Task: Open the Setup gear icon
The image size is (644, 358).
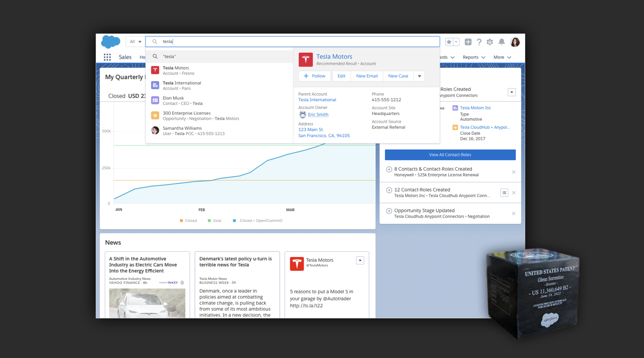Action: 490,42
